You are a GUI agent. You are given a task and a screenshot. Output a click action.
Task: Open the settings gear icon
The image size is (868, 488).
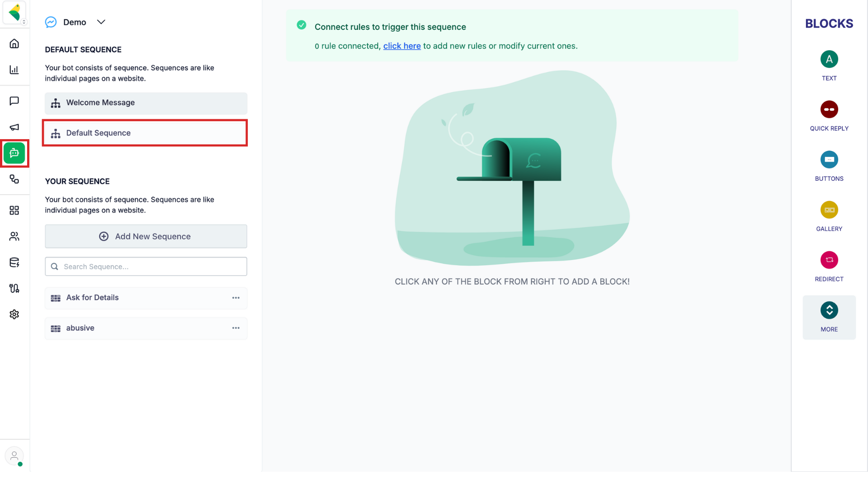(x=14, y=314)
